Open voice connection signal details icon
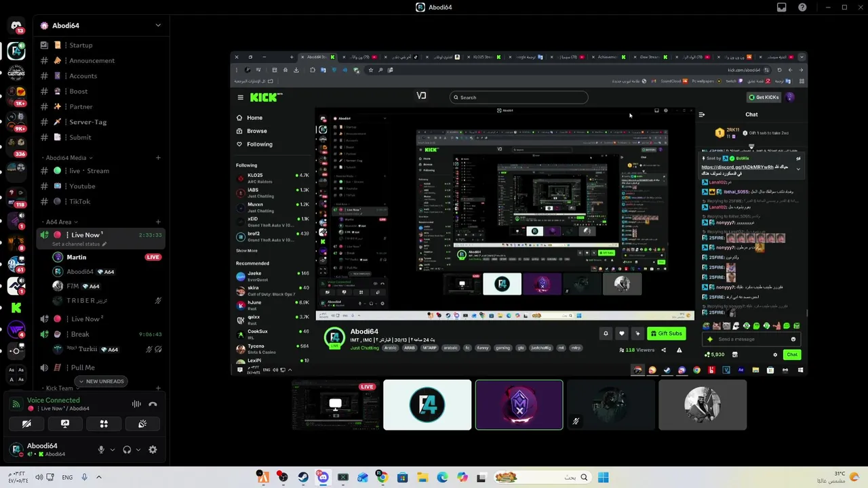The image size is (868, 488). click(x=16, y=404)
